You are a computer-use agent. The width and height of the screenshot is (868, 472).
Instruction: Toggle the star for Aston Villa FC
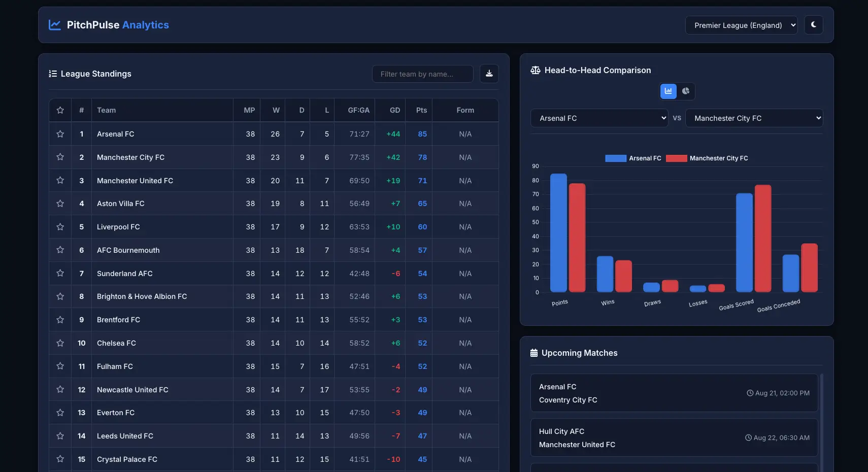(x=60, y=204)
